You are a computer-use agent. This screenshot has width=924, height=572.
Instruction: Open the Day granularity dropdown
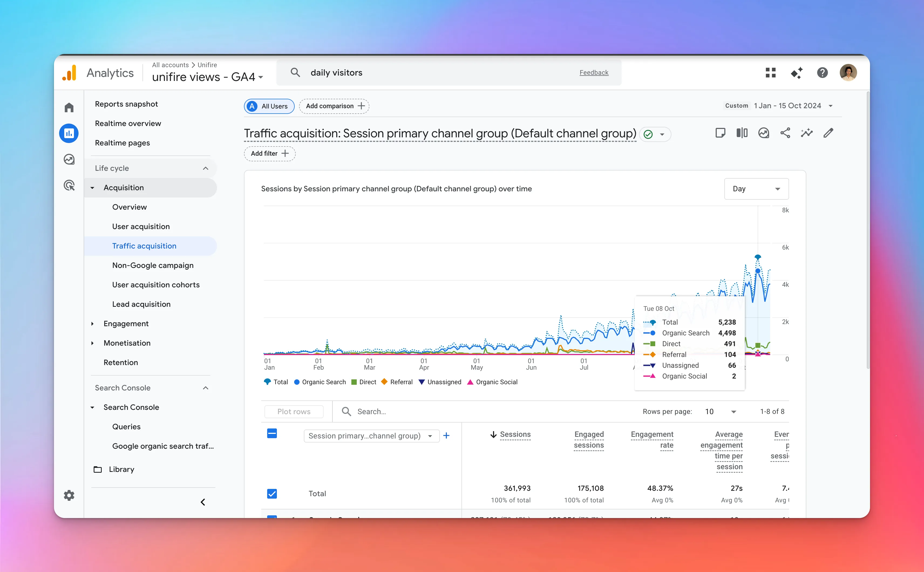(756, 188)
